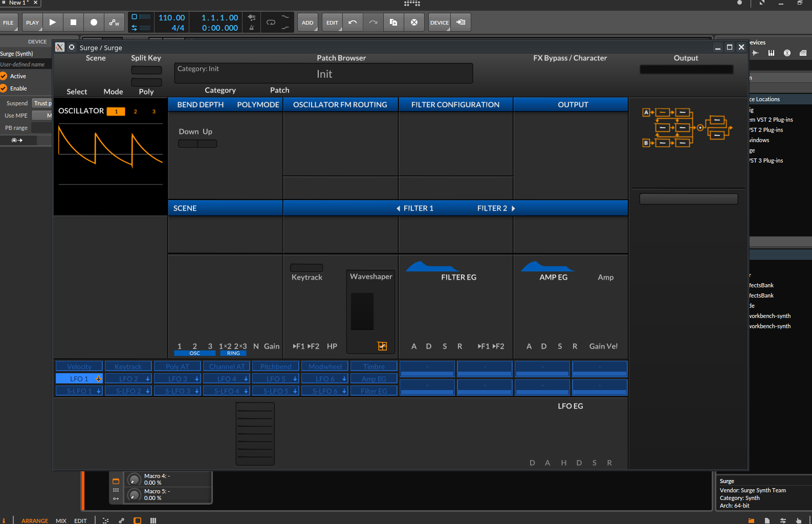Arm the record circle button
Viewport: 812px width, 524px height.
pyautogui.click(x=94, y=22)
